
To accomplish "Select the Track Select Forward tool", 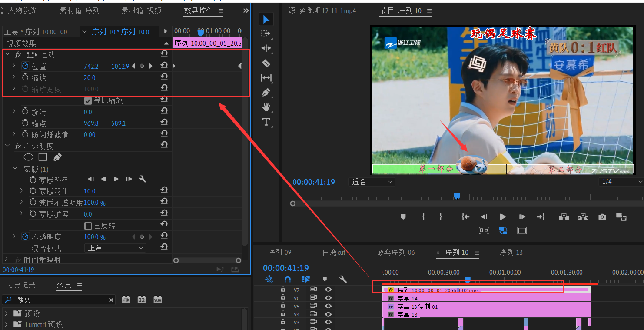I will (266, 33).
